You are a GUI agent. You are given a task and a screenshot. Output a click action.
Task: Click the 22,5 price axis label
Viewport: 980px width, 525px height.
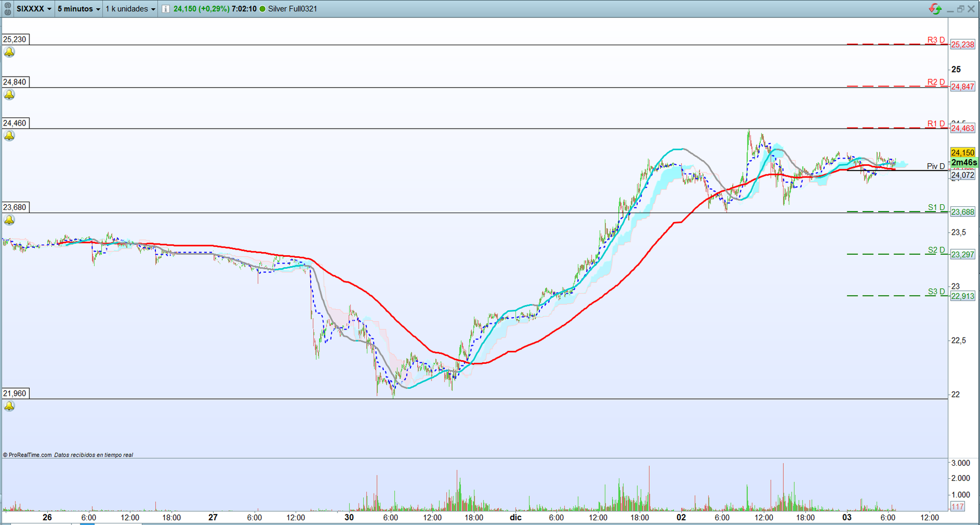click(x=958, y=341)
